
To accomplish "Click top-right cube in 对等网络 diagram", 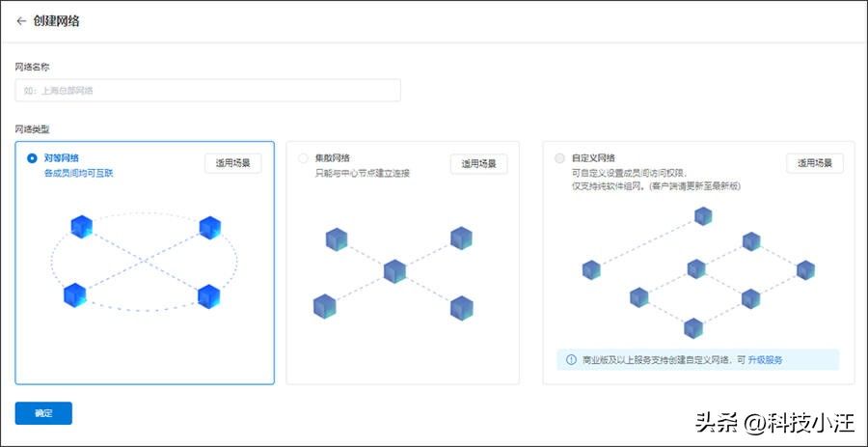I will (209, 228).
